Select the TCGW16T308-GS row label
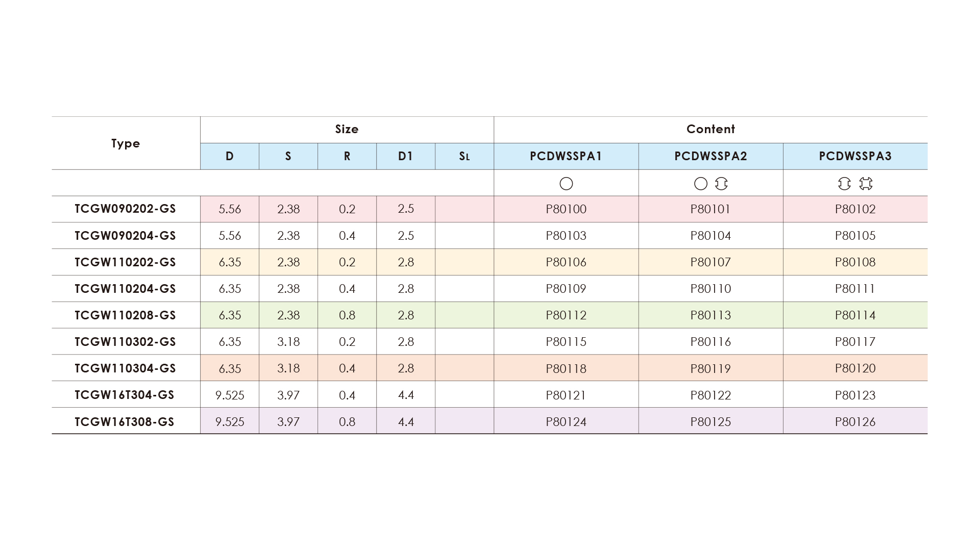980x551 pixels. pos(125,422)
